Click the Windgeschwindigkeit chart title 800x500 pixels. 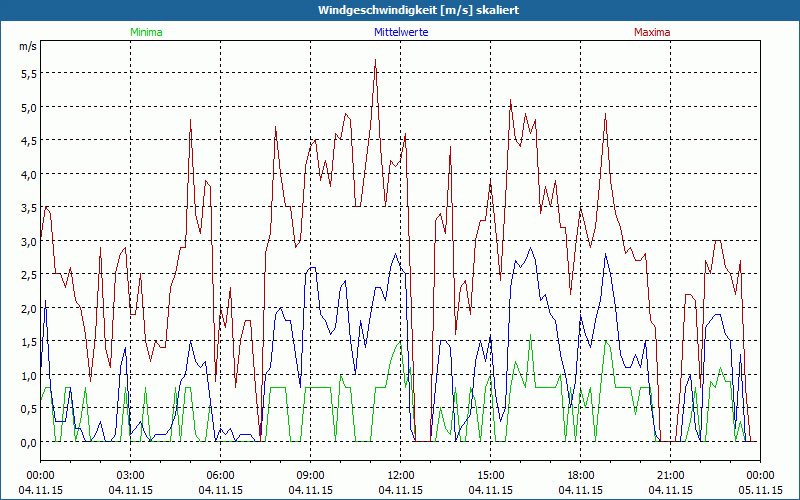tap(418, 10)
